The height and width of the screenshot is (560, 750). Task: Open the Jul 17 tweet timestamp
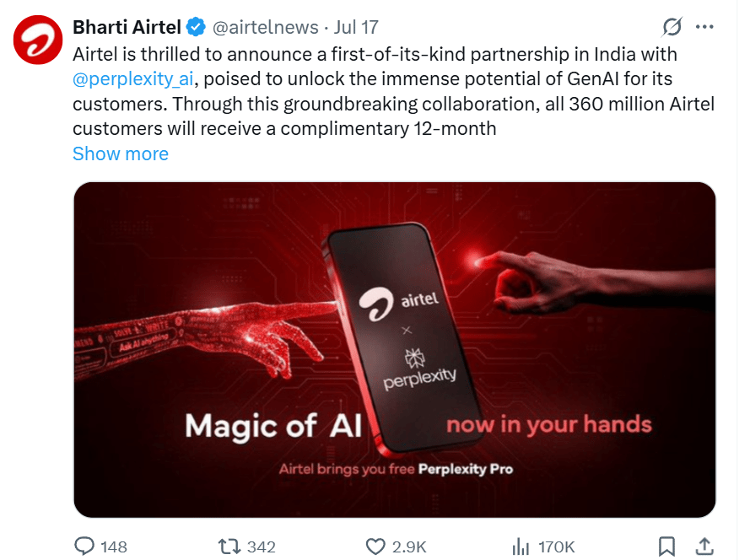356,27
